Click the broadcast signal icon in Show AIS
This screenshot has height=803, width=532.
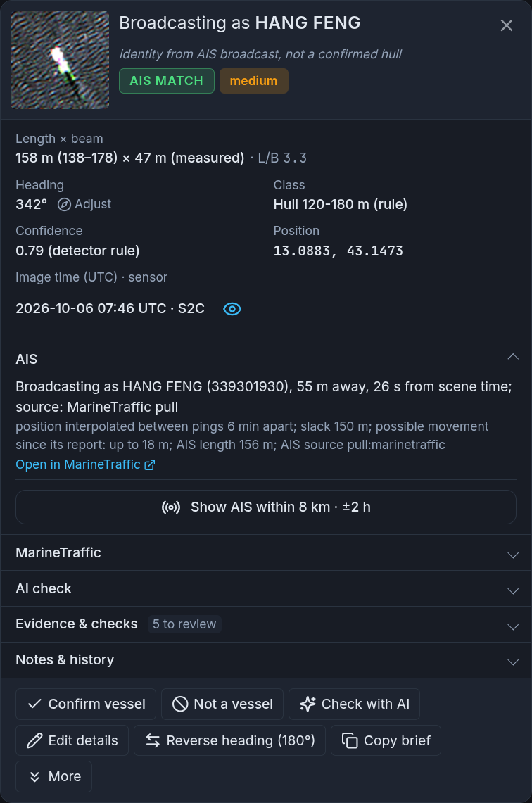(171, 507)
